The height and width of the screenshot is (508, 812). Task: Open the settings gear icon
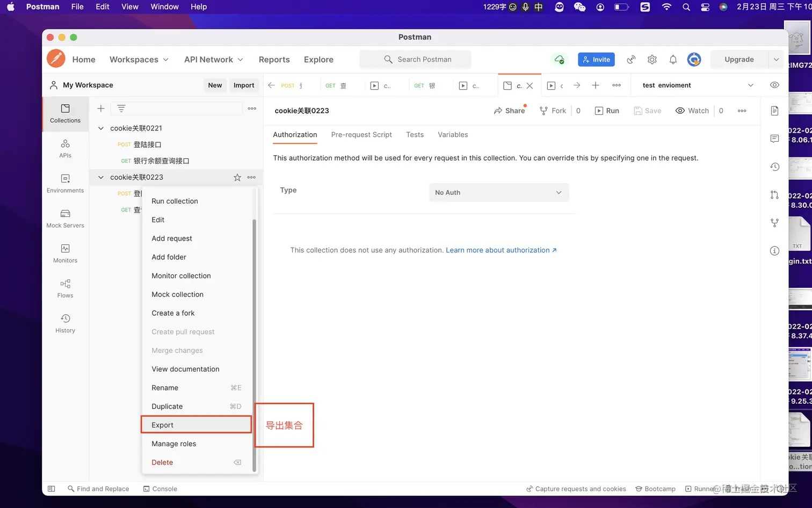point(652,60)
